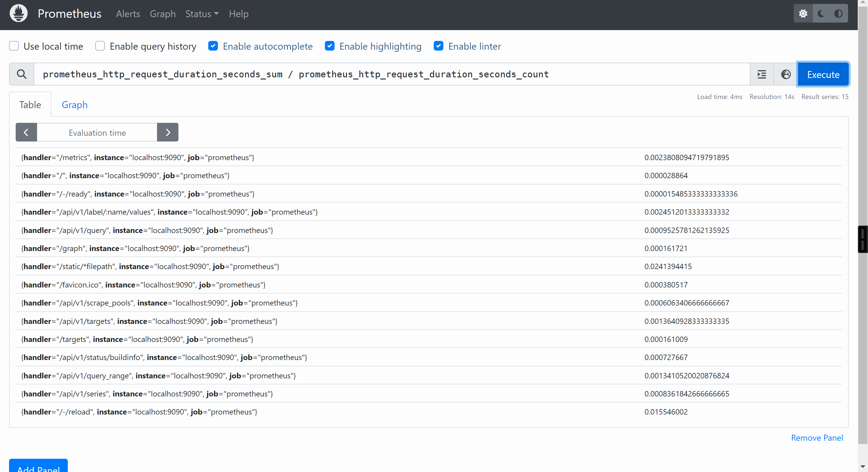Click the magnifier search icon beside query
868x472 pixels.
22,74
